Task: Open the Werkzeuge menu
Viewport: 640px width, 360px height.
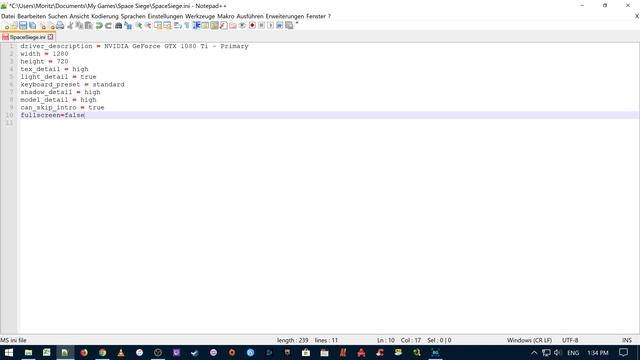Action: [x=200, y=16]
